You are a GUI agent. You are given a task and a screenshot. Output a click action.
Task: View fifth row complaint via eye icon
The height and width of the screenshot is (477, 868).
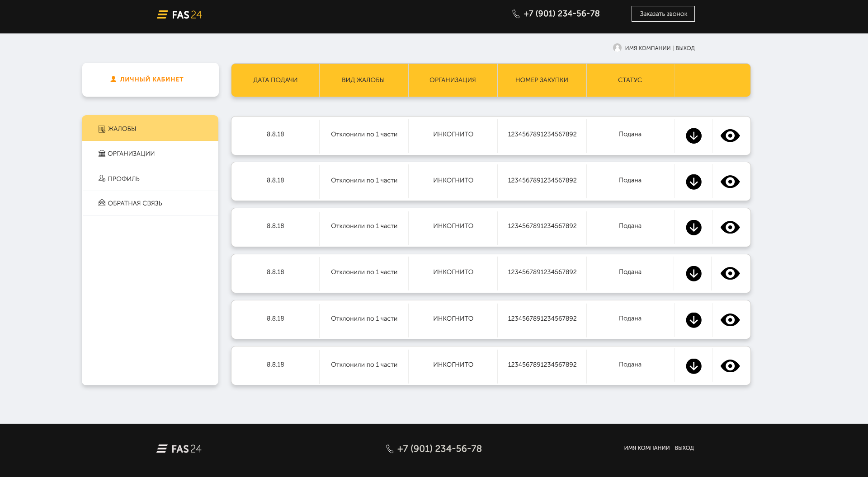point(730,320)
